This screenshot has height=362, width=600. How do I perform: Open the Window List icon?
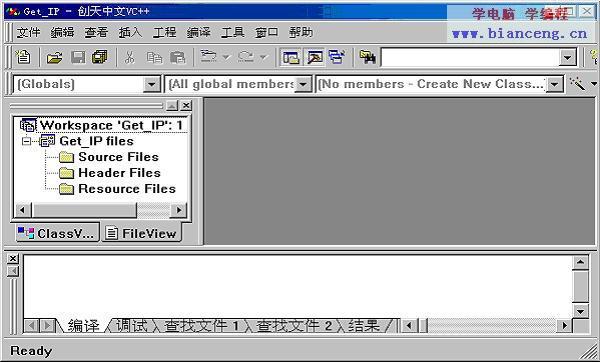click(x=337, y=57)
